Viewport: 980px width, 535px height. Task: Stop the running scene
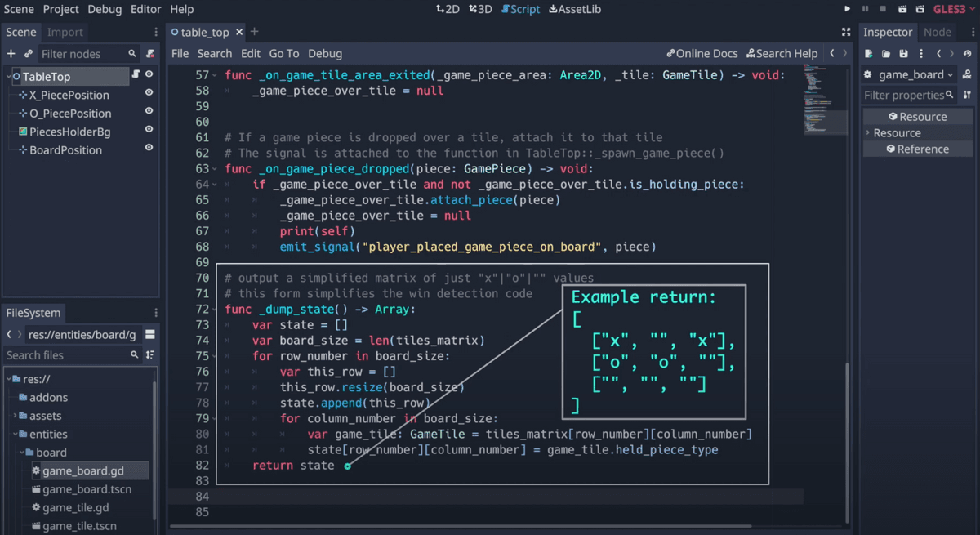click(x=884, y=8)
